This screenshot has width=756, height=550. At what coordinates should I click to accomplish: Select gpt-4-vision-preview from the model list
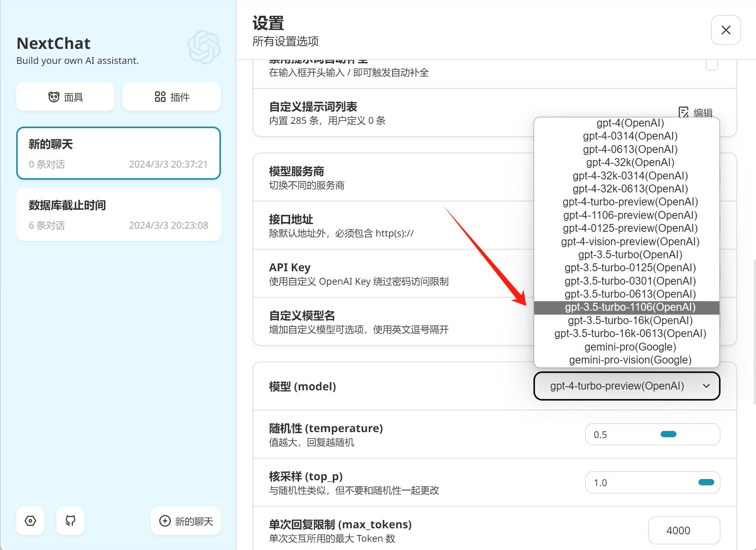629,241
